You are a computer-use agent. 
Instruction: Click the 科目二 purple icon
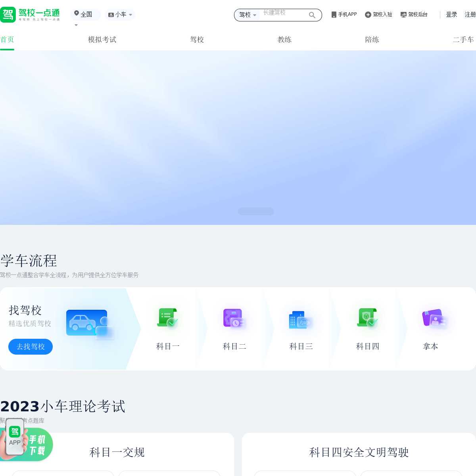click(x=234, y=318)
